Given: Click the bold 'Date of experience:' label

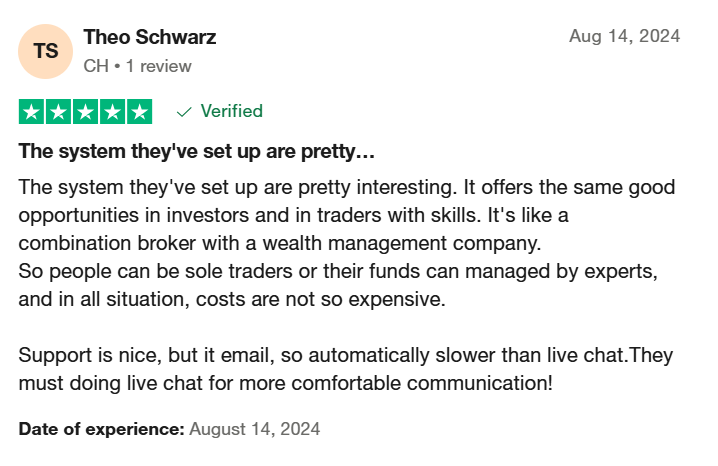Looking at the screenshot, I should click(x=101, y=429).
